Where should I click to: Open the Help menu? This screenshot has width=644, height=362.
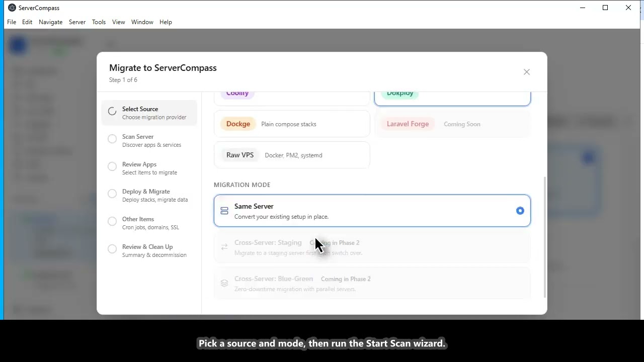click(166, 22)
